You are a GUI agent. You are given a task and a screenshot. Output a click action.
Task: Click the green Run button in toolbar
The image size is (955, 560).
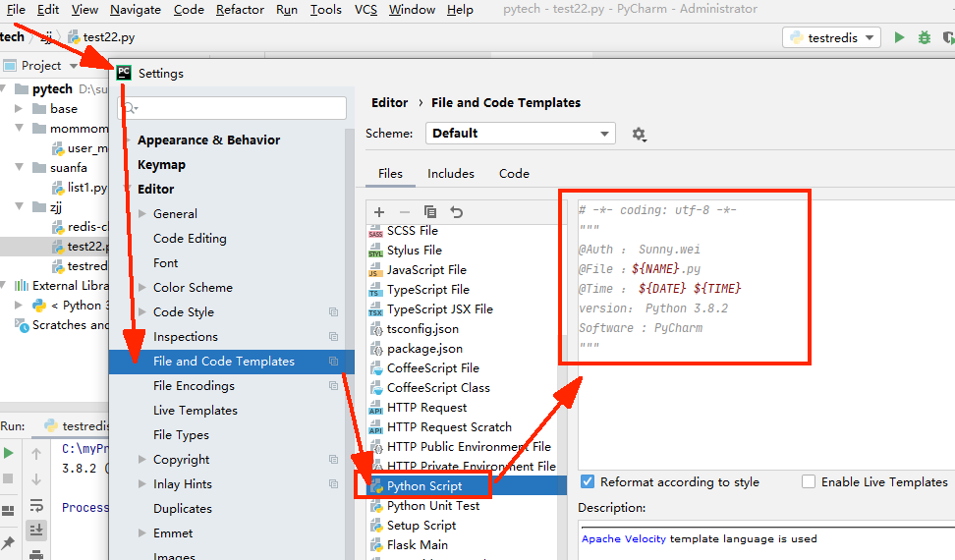[x=899, y=37]
